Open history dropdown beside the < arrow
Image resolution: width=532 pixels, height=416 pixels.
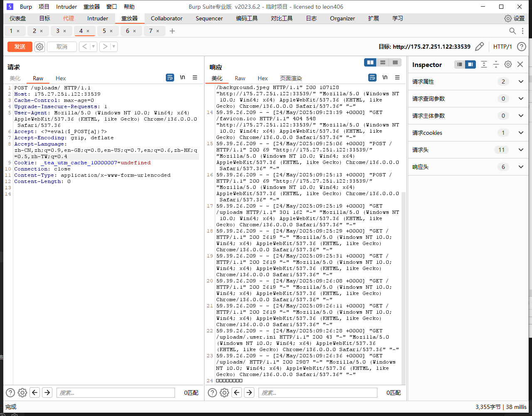[x=93, y=47]
